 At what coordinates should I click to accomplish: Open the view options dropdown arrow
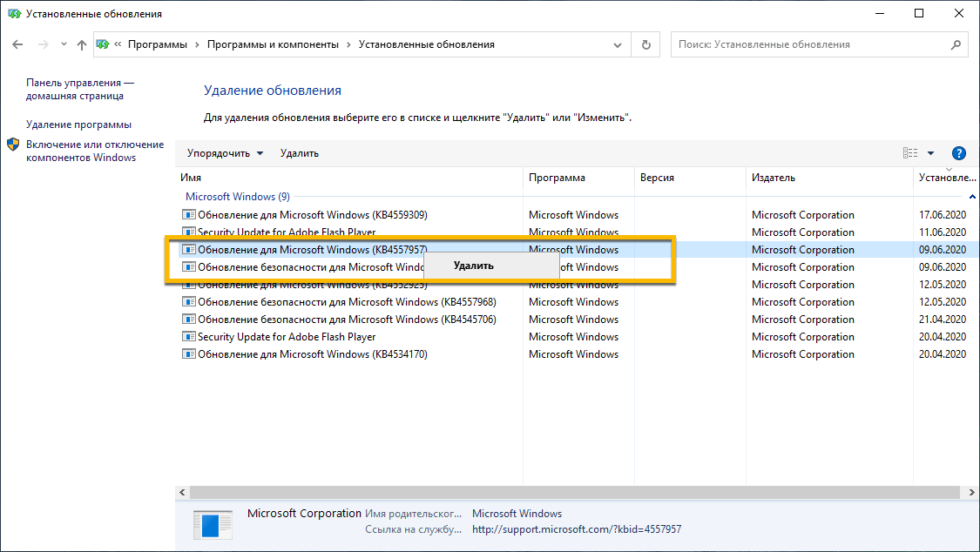coord(930,153)
